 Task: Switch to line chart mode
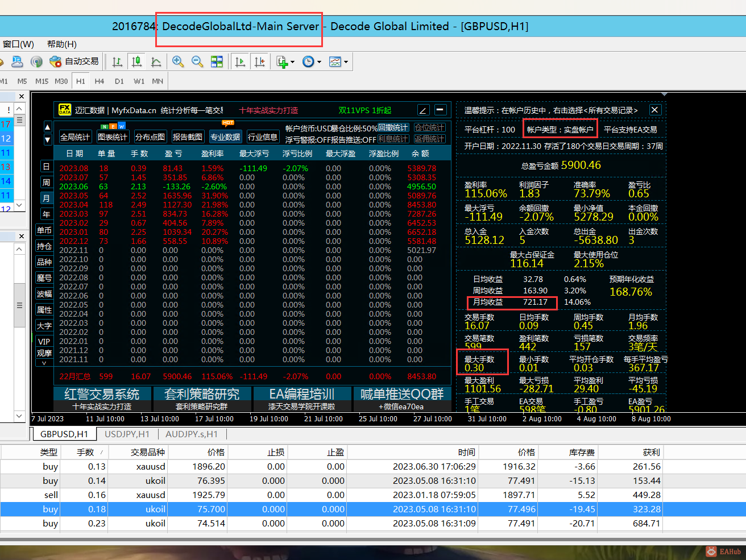[x=156, y=61]
